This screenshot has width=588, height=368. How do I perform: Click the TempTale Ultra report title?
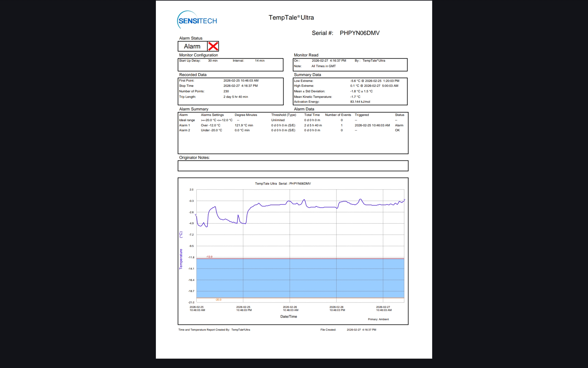[291, 17]
